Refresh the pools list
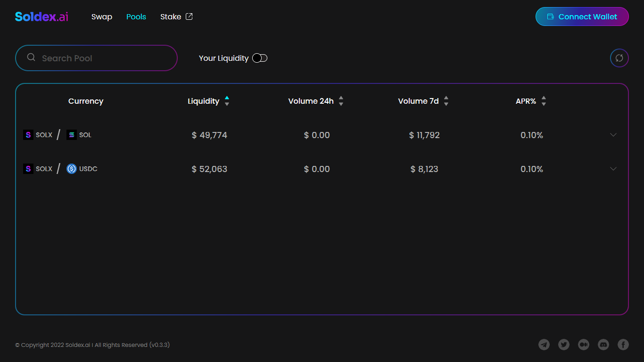The width and height of the screenshot is (644, 362). [x=619, y=58]
